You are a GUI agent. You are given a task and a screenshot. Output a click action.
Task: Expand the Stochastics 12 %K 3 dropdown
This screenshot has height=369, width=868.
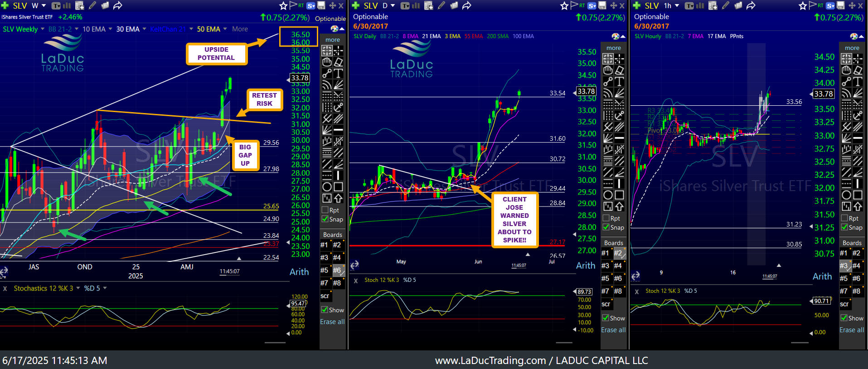point(78,288)
